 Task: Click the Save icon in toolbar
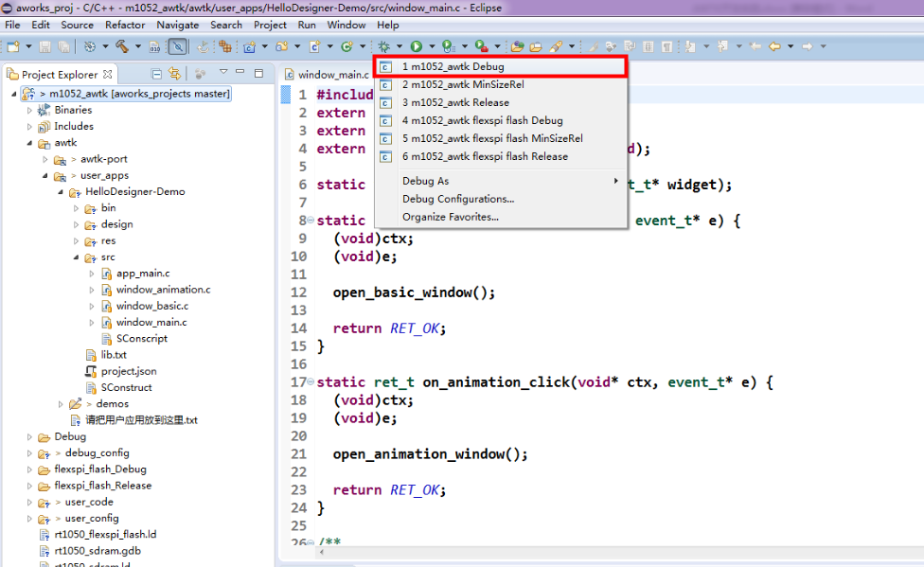point(44,45)
